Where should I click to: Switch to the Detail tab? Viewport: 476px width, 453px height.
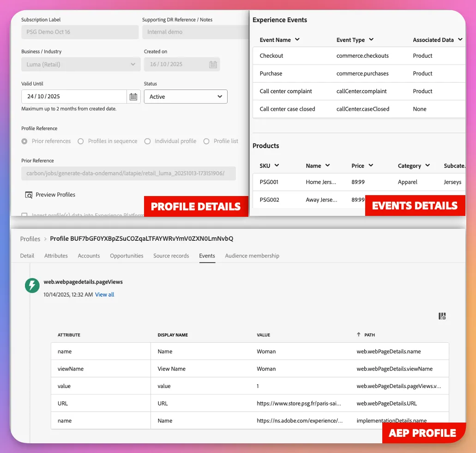pyautogui.click(x=27, y=256)
